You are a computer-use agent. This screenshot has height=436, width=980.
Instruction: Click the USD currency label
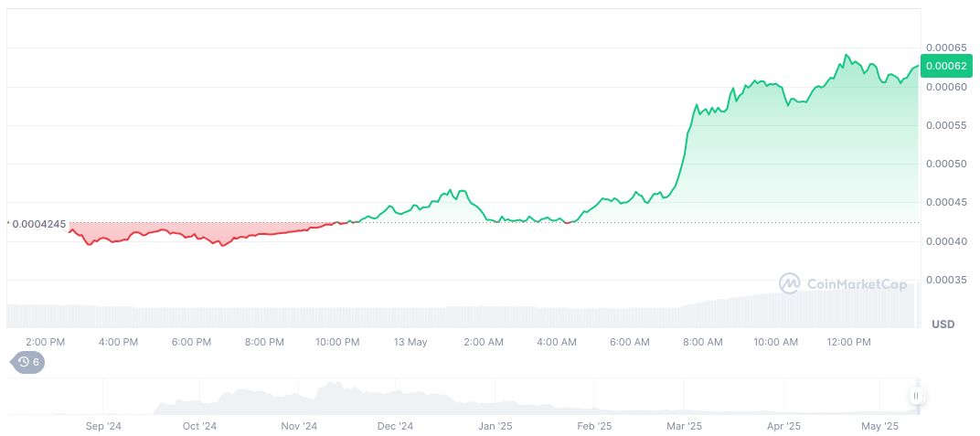943,324
